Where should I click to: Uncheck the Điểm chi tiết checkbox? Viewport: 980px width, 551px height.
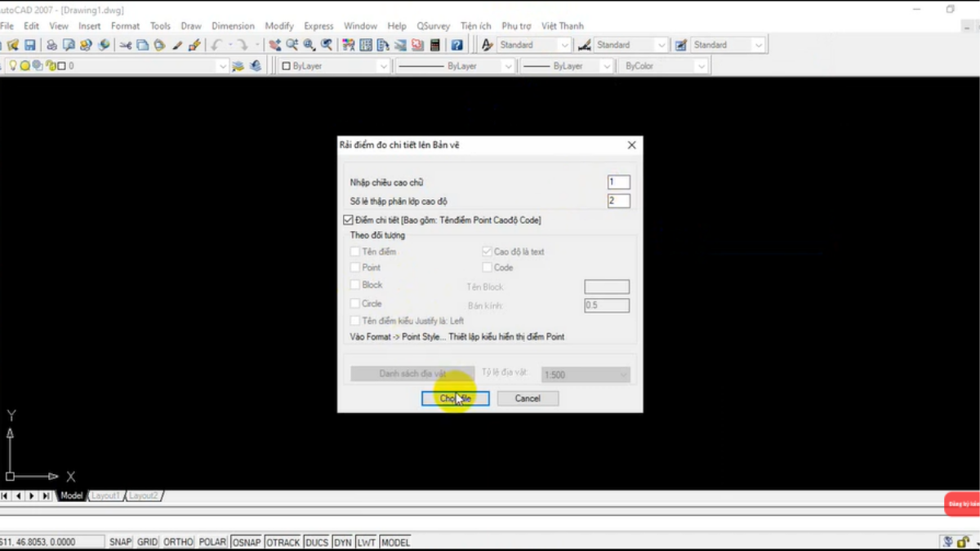(349, 220)
